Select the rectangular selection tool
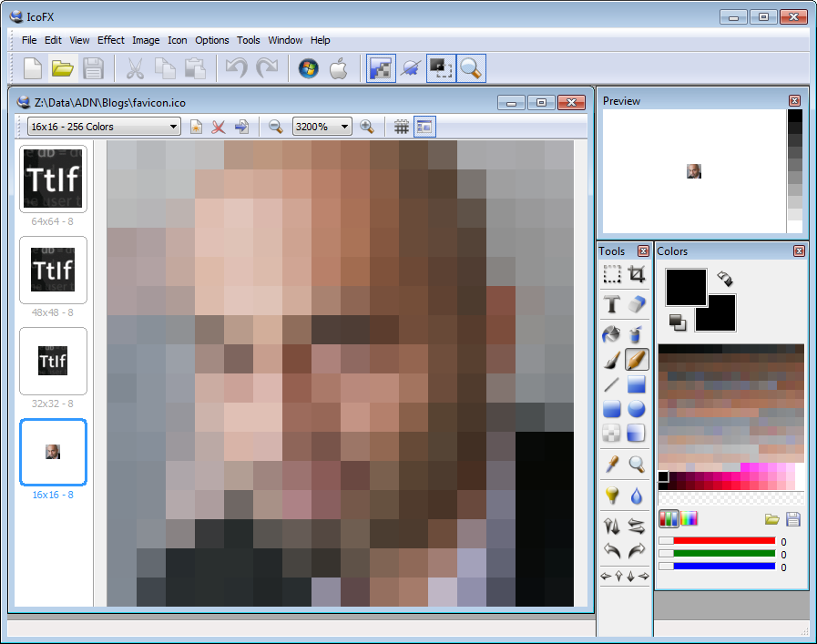The image size is (817, 644). tap(612, 274)
